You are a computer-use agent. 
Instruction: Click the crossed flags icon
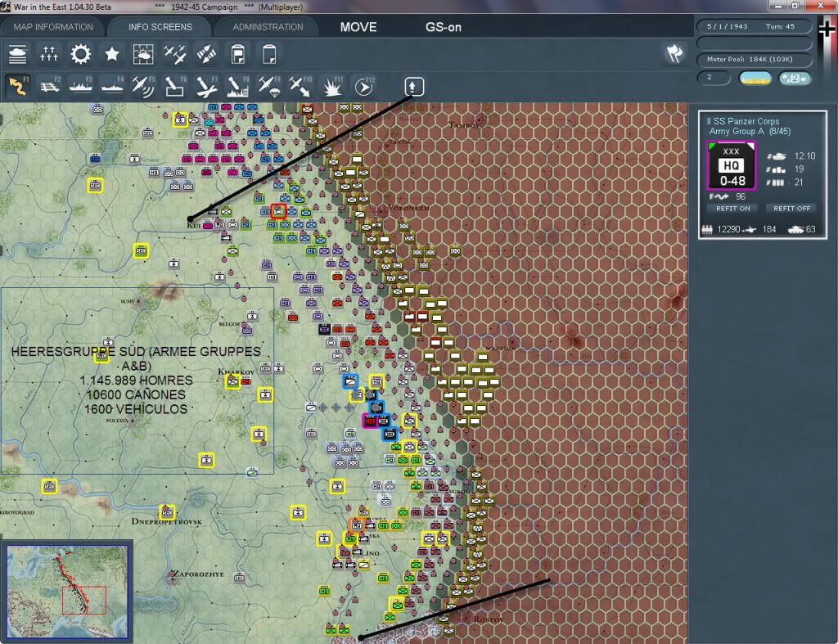(674, 53)
